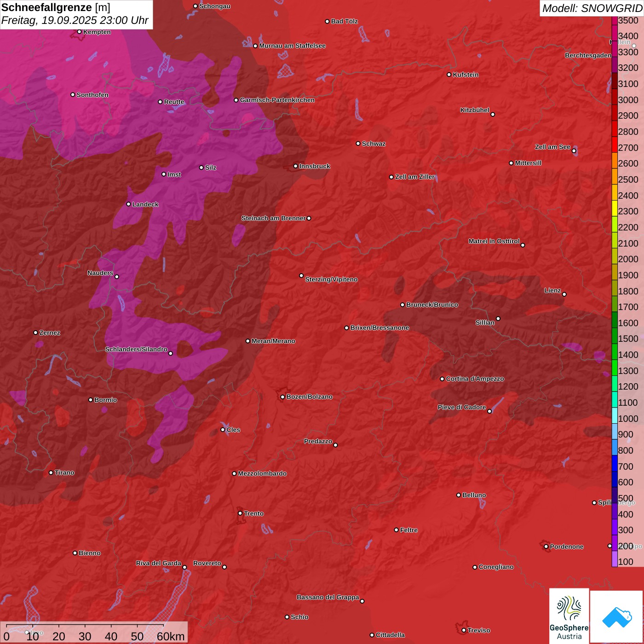Screen dimensions: 644x644
Task: Select the 700 m blue legend color
Action: click(615, 464)
